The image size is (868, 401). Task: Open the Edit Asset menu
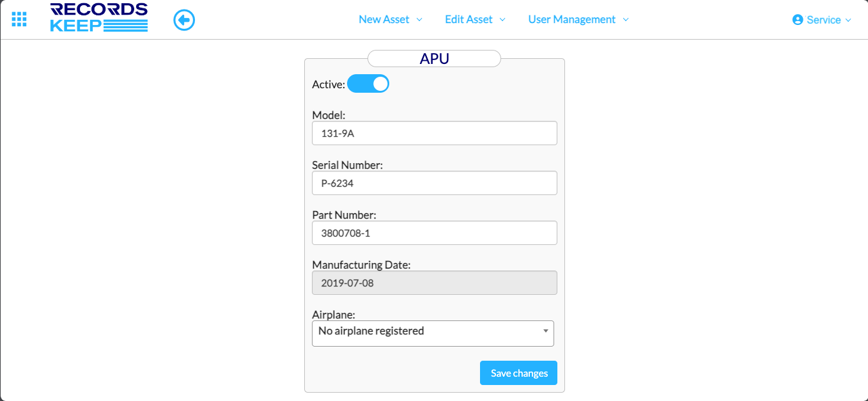pos(469,20)
